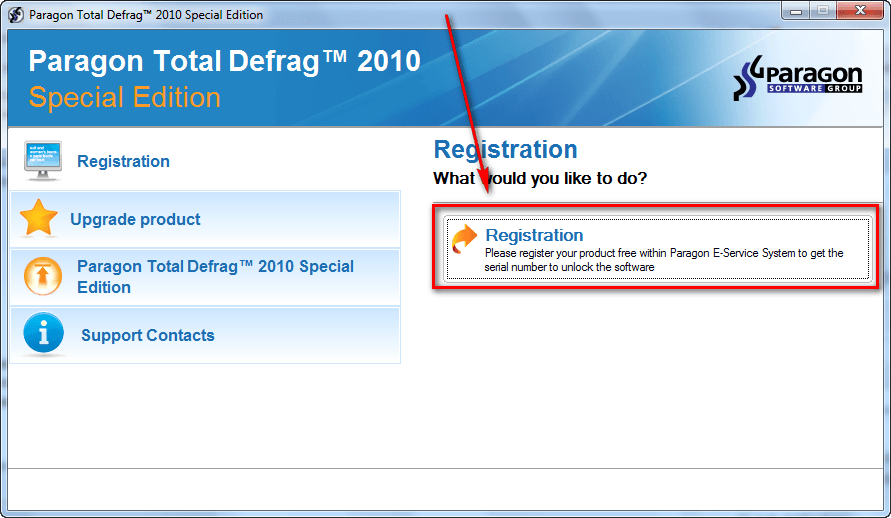
Task: Select the Upgrade product menu item
Action: point(205,219)
